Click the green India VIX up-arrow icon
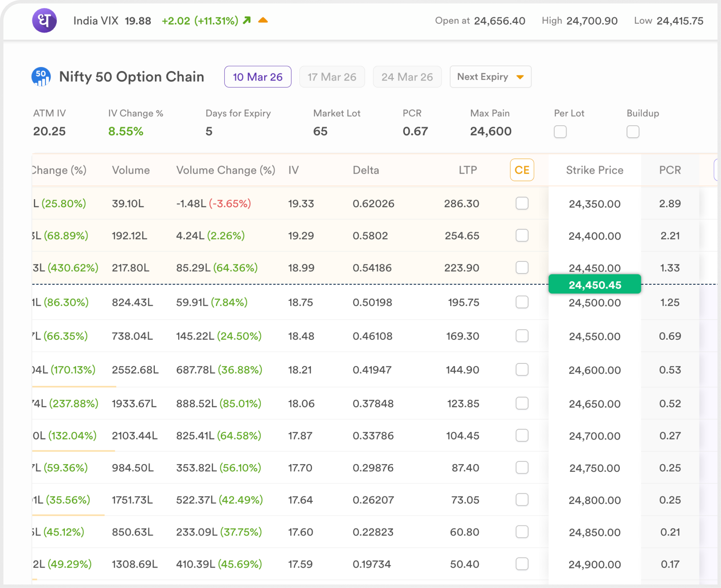Image resolution: width=721 pixels, height=588 pixels. click(247, 20)
